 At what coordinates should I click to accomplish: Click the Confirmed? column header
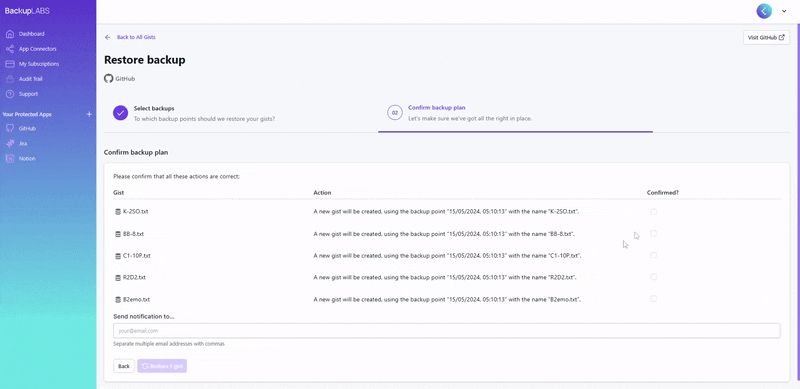663,193
